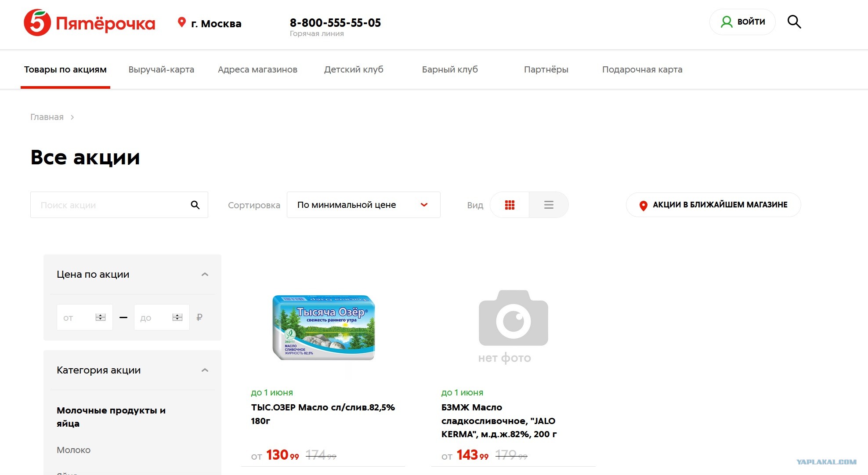Viewport: 868px width, 475px height.
Task: Select city г. Москва
Action: pyautogui.click(x=216, y=23)
